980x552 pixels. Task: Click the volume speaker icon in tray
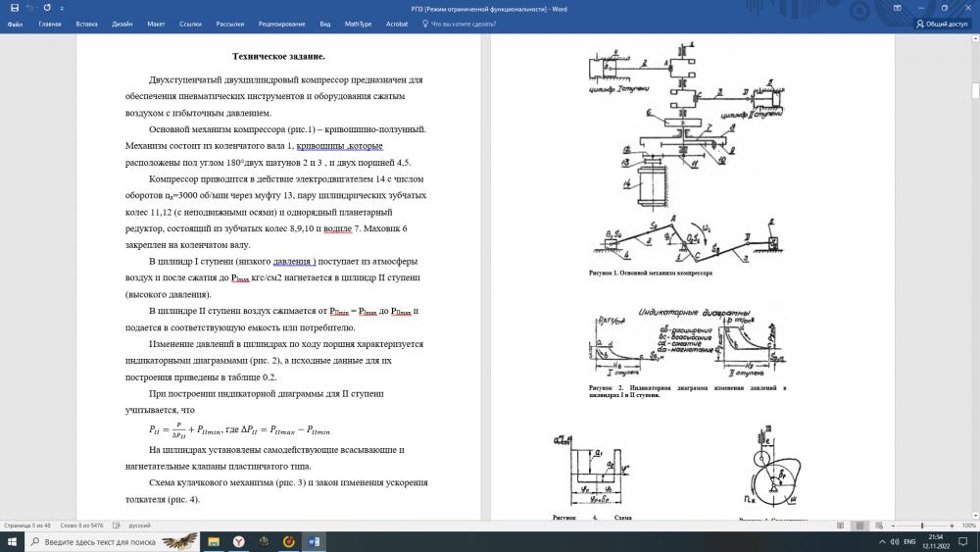click(x=894, y=541)
